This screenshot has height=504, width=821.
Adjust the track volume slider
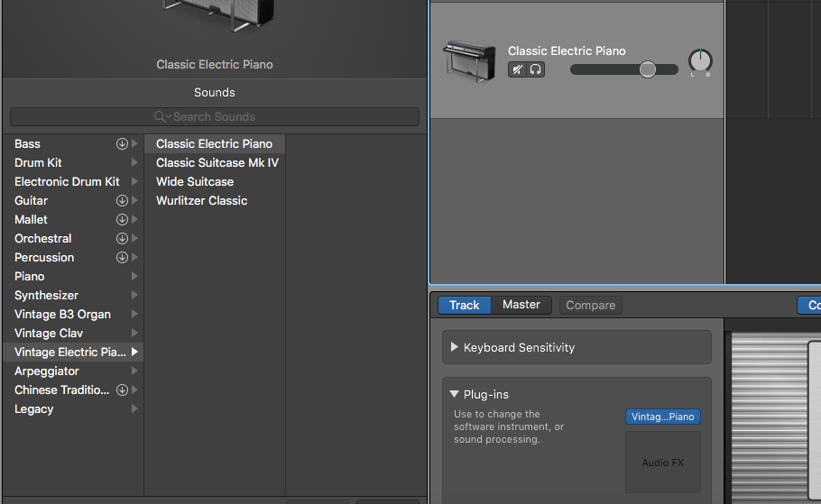coord(648,69)
